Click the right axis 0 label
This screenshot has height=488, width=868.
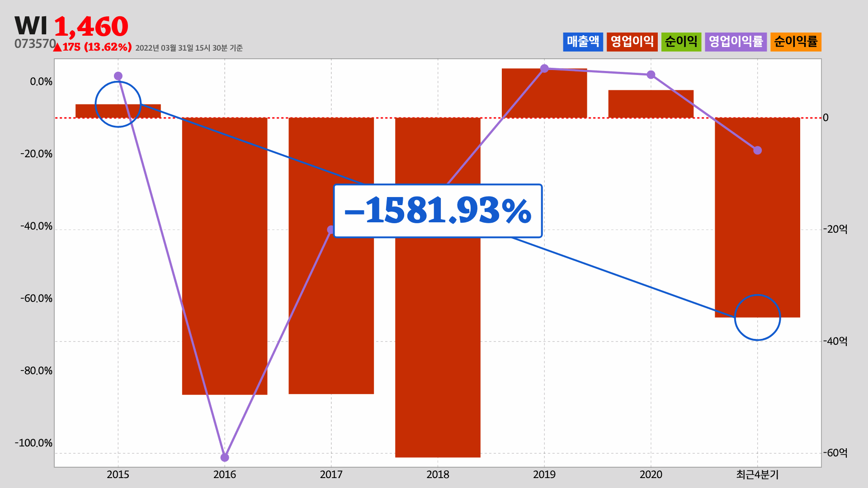click(826, 118)
